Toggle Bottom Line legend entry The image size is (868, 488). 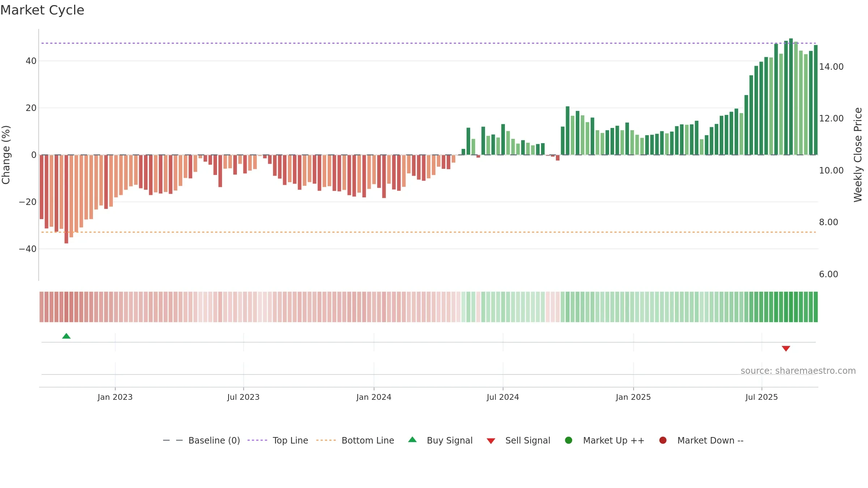[x=355, y=440]
